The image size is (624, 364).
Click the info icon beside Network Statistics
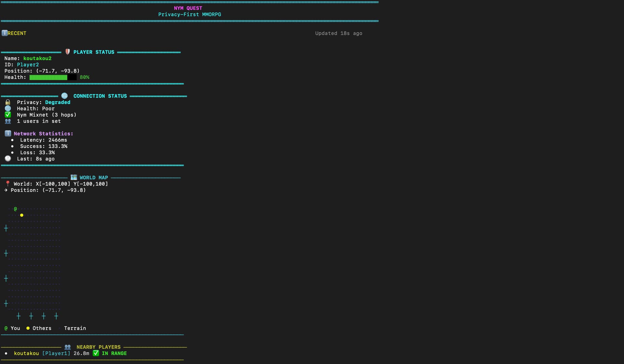tap(8, 133)
